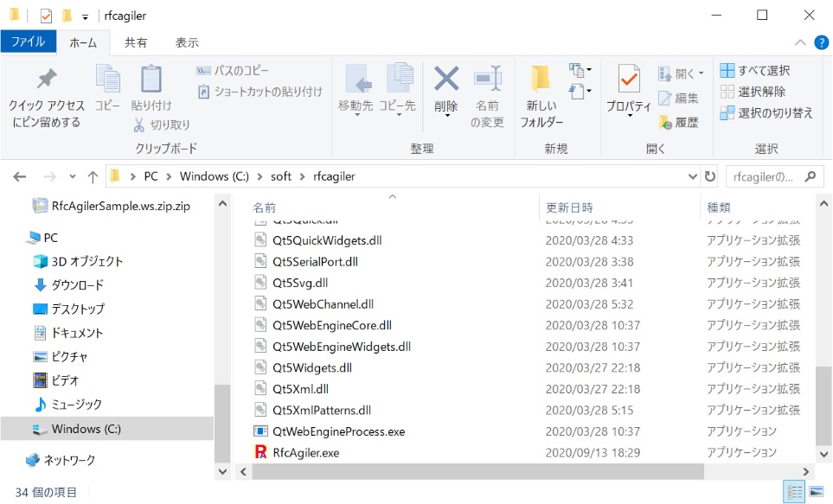Open History (履歴) in ribbon
This screenshot has height=504, width=833.
coord(678,123)
